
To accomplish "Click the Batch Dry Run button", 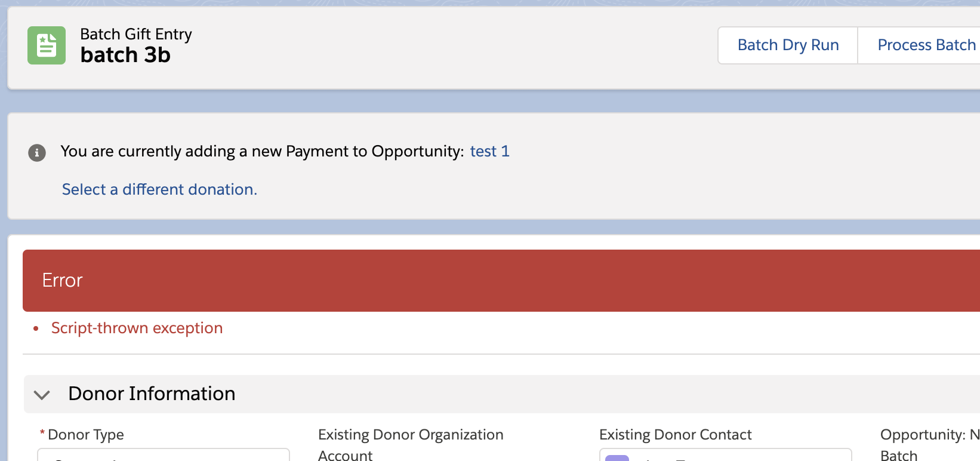I will [787, 45].
